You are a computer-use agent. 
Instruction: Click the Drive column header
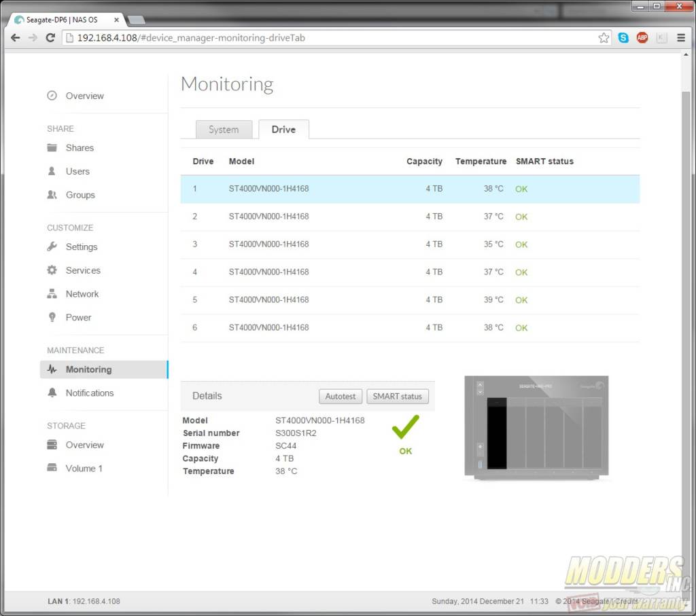point(203,162)
